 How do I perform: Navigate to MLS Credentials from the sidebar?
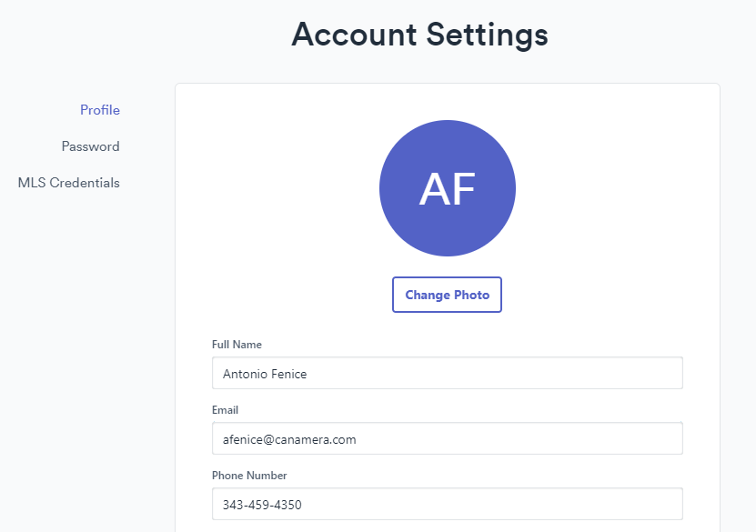67,183
